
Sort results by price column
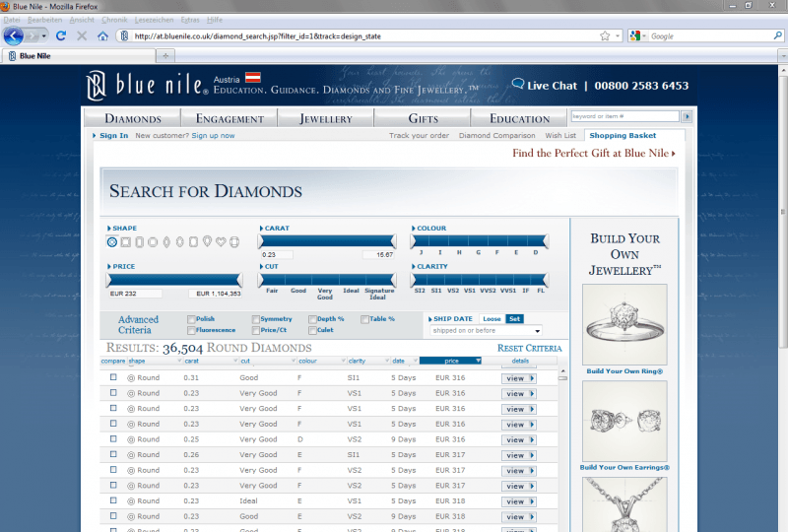coord(451,361)
